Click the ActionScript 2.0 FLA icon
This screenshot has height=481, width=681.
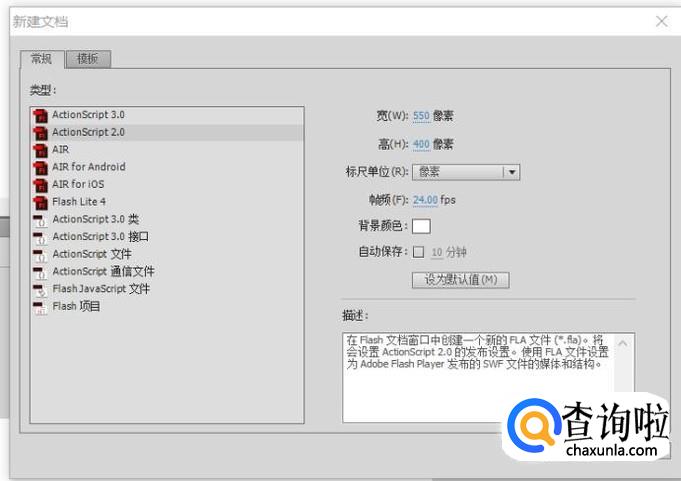pyautogui.click(x=40, y=133)
